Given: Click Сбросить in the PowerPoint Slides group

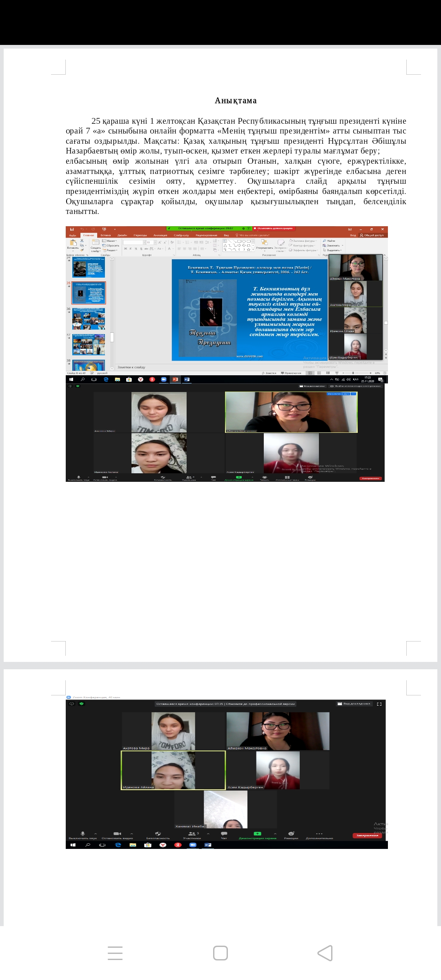Looking at the screenshot, I should [x=111, y=245].
